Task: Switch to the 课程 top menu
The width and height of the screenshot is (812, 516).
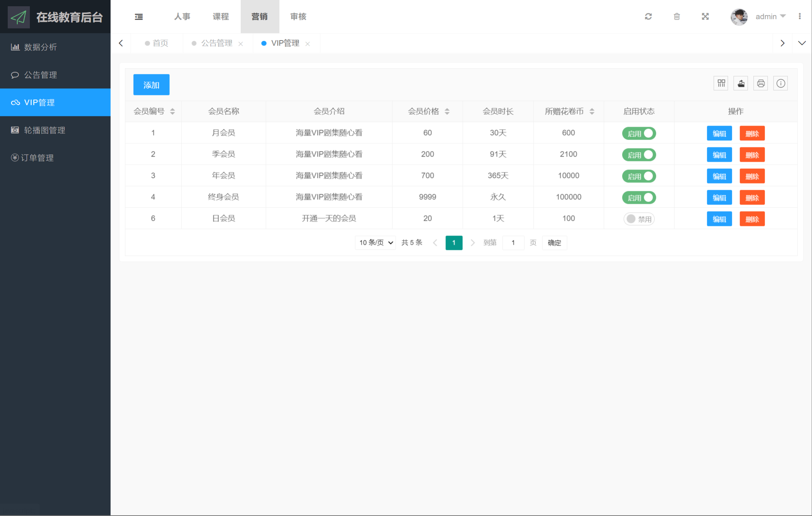Action: coord(221,17)
